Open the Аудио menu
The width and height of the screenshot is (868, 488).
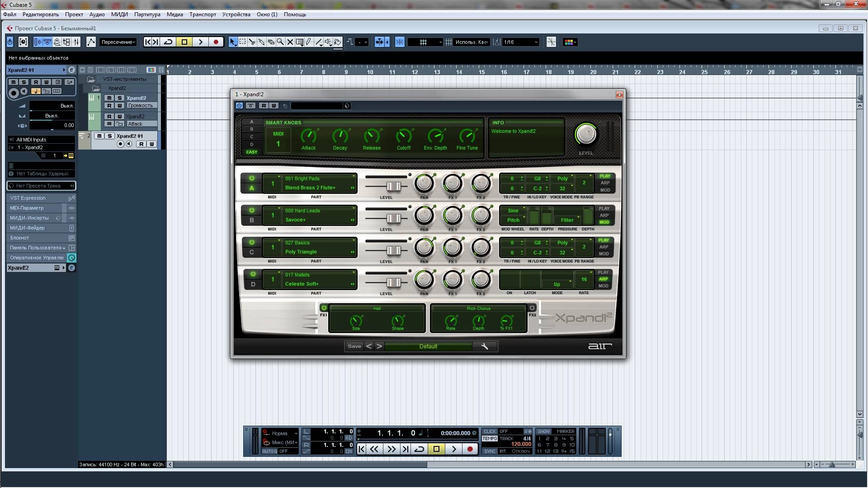97,14
